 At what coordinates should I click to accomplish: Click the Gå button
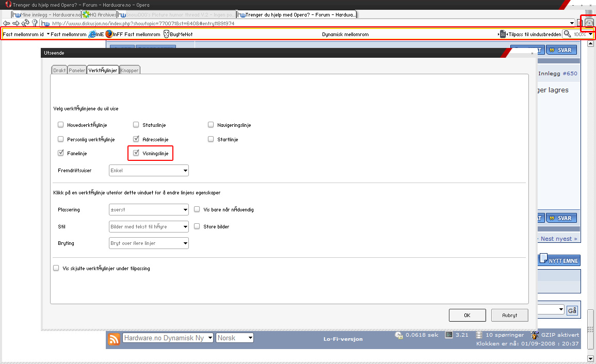(572, 310)
